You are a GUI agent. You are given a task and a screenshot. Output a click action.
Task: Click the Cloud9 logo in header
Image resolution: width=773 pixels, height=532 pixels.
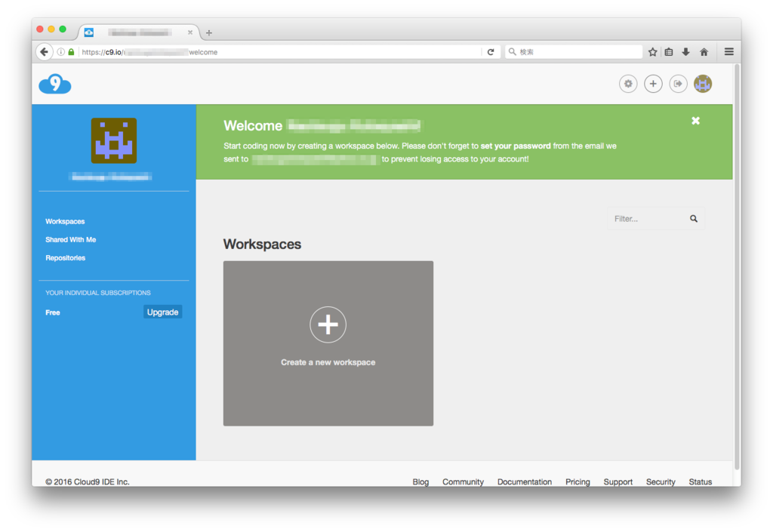click(54, 84)
